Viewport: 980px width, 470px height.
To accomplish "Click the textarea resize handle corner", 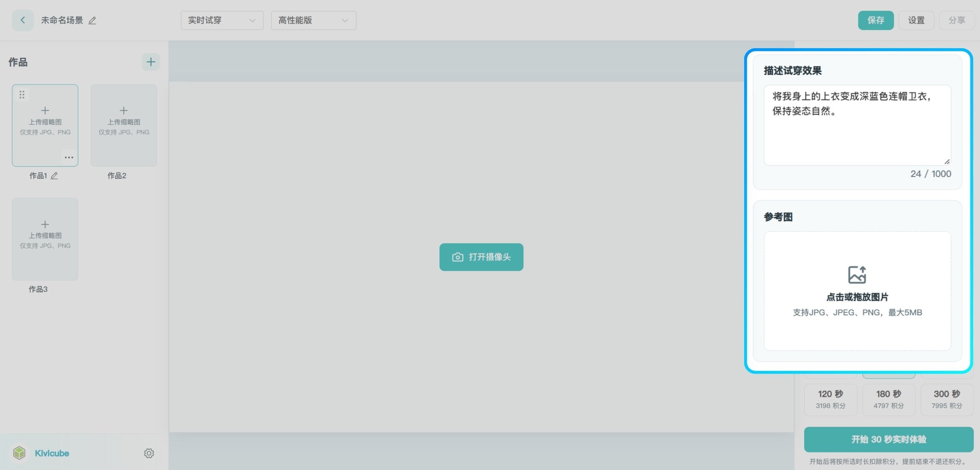I will pyautogui.click(x=947, y=162).
